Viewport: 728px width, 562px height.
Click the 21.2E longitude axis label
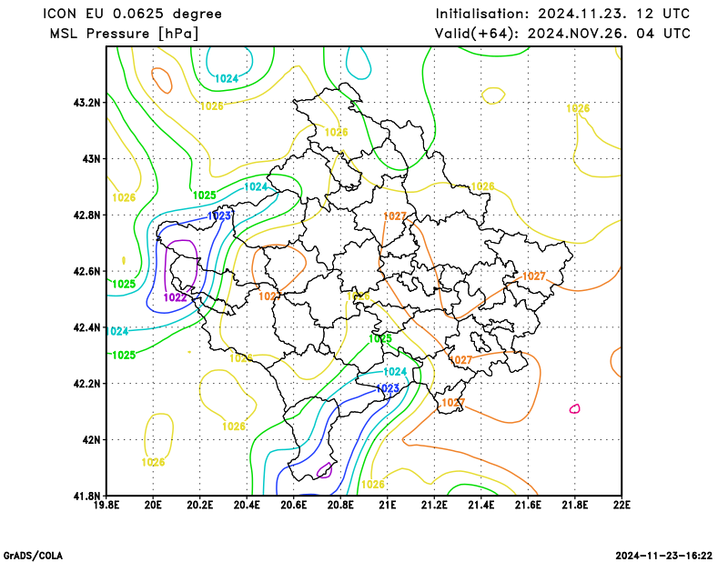[435, 505]
